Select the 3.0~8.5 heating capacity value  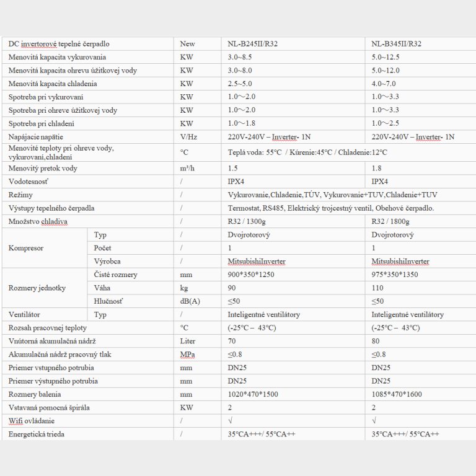click(x=239, y=57)
